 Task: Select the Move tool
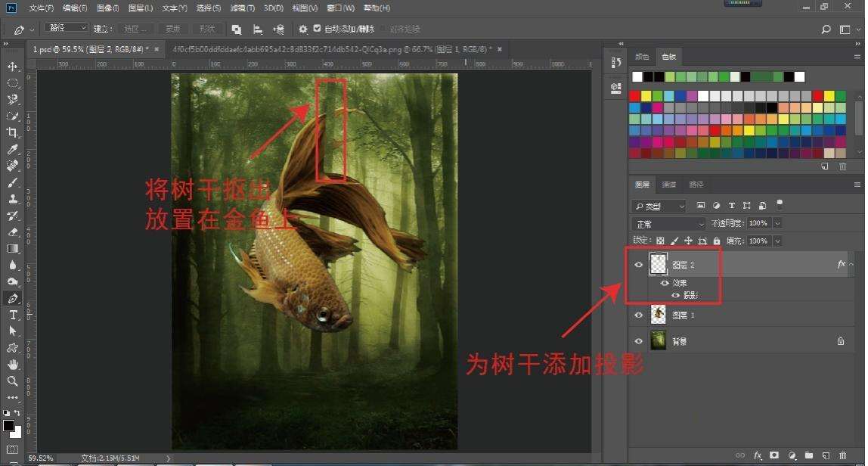[13, 67]
